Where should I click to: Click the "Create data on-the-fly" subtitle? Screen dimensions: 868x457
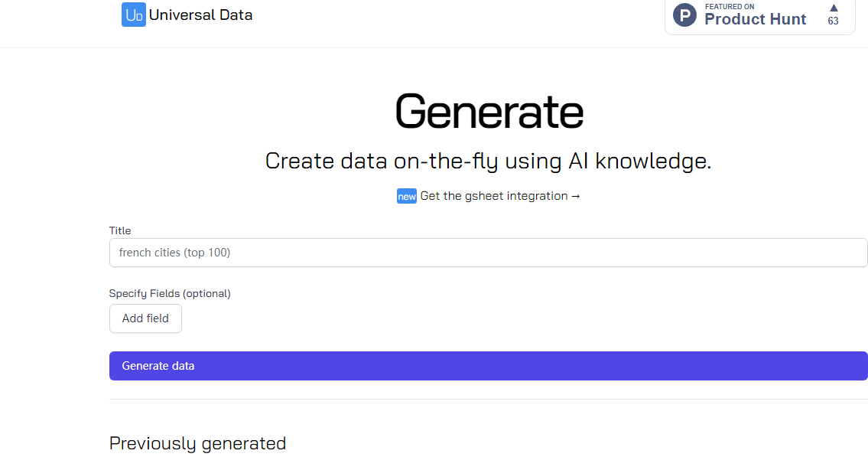pyautogui.click(x=488, y=161)
